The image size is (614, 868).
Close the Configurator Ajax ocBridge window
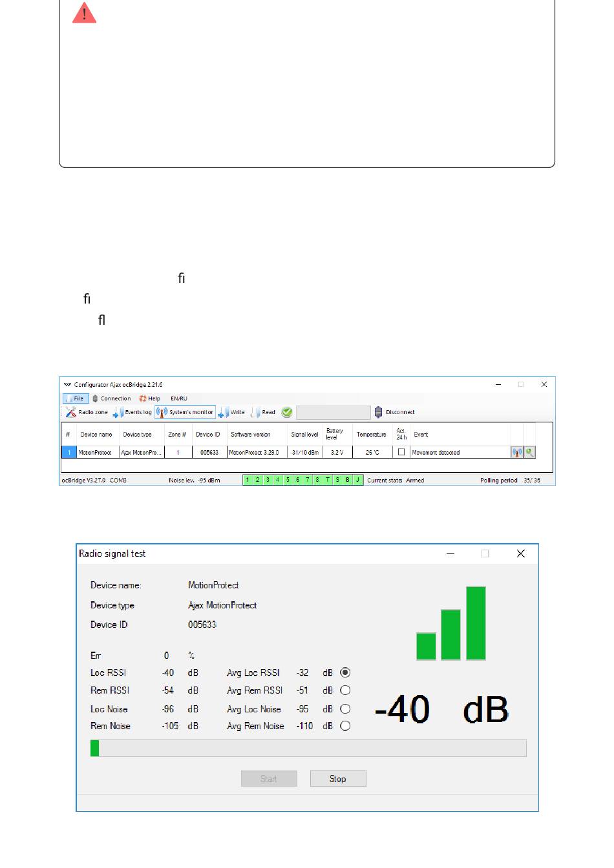coord(544,384)
